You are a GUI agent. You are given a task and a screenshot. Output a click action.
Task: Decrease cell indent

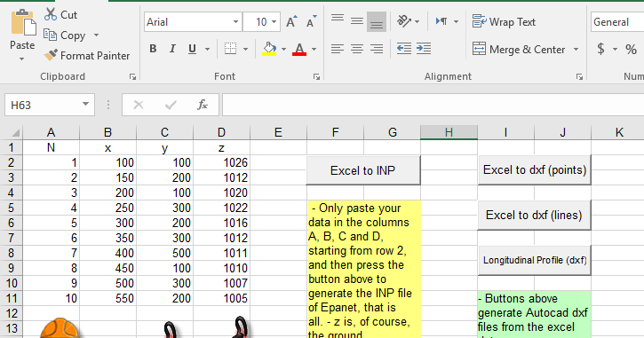(x=404, y=49)
